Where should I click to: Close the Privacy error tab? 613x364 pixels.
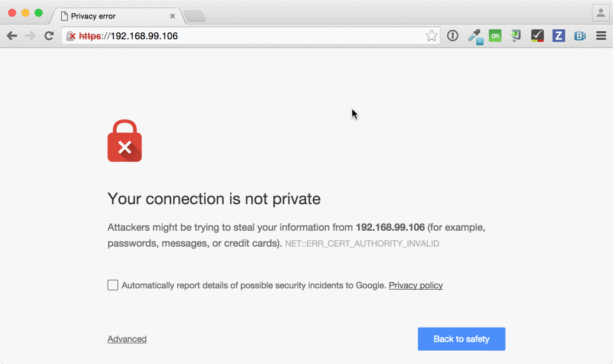pyautogui.click(x=172, y=16)
